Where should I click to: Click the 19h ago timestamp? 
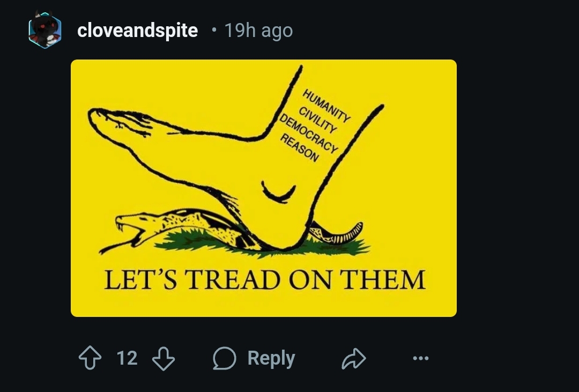(258, 30)
